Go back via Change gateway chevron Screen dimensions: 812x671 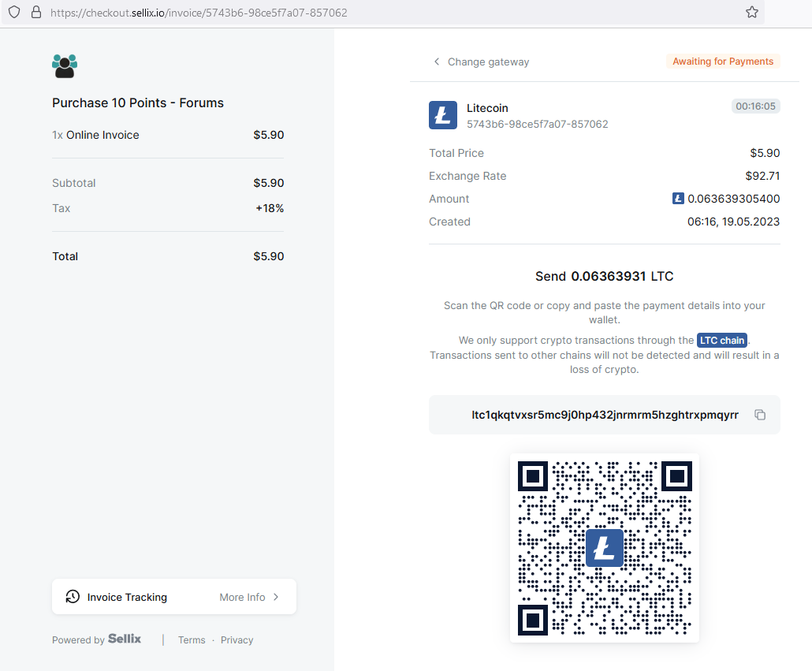tap(437, 62)
